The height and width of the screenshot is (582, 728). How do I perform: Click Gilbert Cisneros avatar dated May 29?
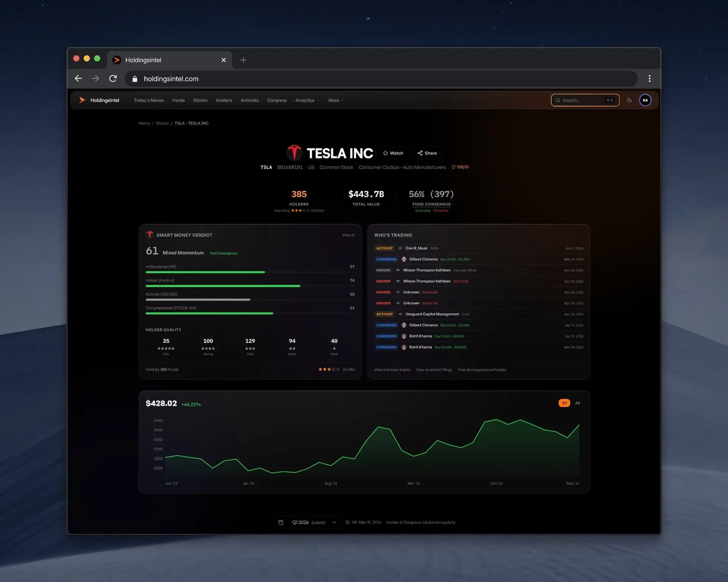404,260
